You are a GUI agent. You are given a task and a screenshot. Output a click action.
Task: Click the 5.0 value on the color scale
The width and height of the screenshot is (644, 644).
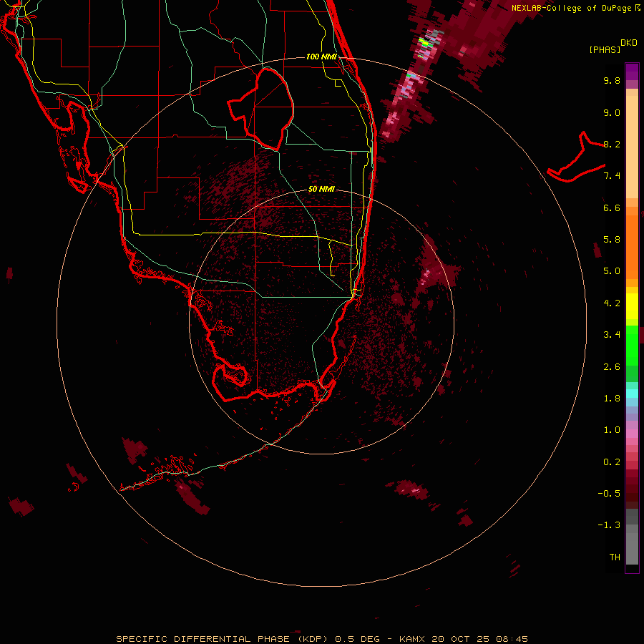[612, 271]
